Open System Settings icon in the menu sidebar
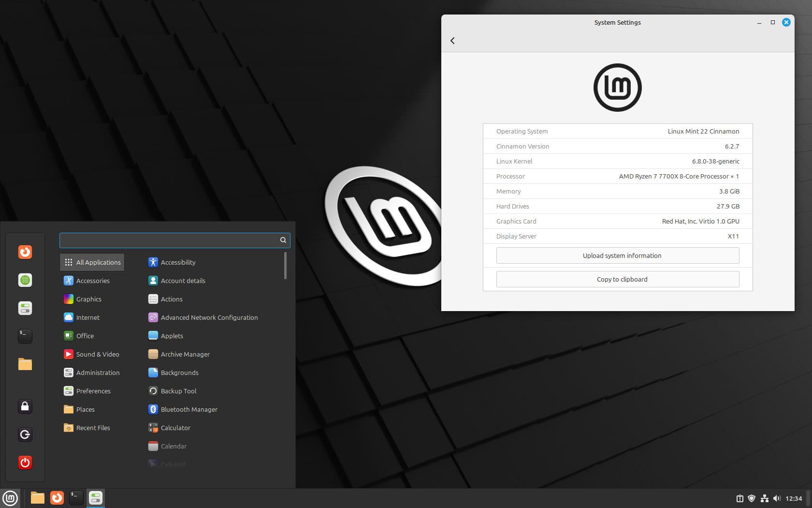This screenshot has height=508, width=812. [x=25, y=308]
